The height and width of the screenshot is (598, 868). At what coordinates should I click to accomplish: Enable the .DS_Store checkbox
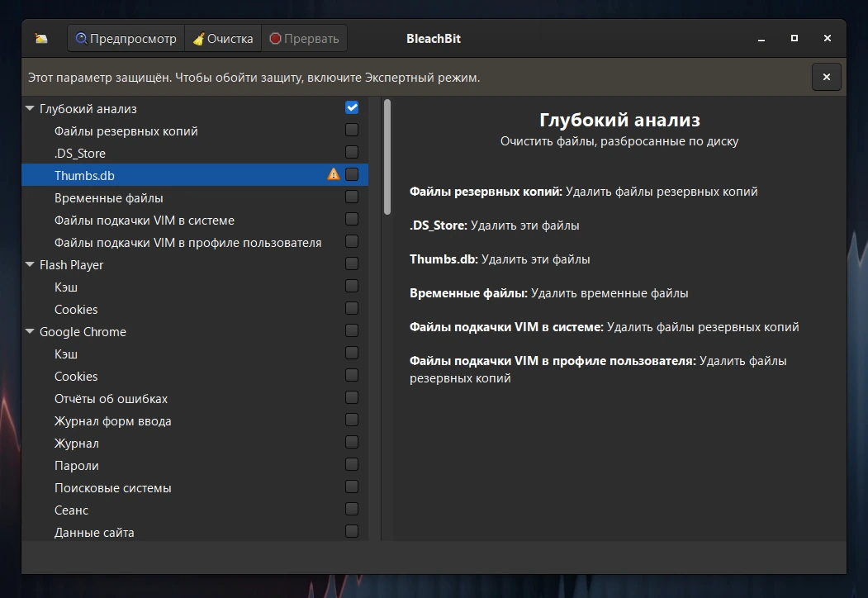pos(352,152)
